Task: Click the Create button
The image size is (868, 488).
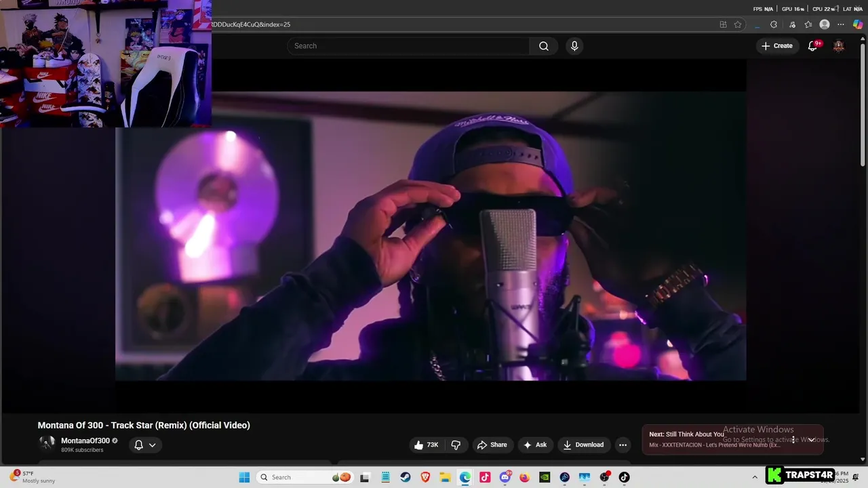Action: click(x=777, y=46)
